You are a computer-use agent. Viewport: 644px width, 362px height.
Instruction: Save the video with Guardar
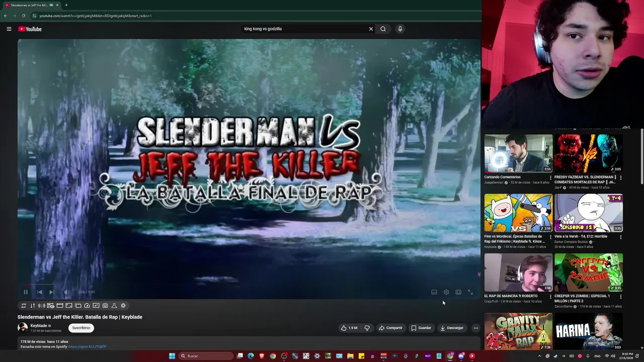tap(421, 328)
